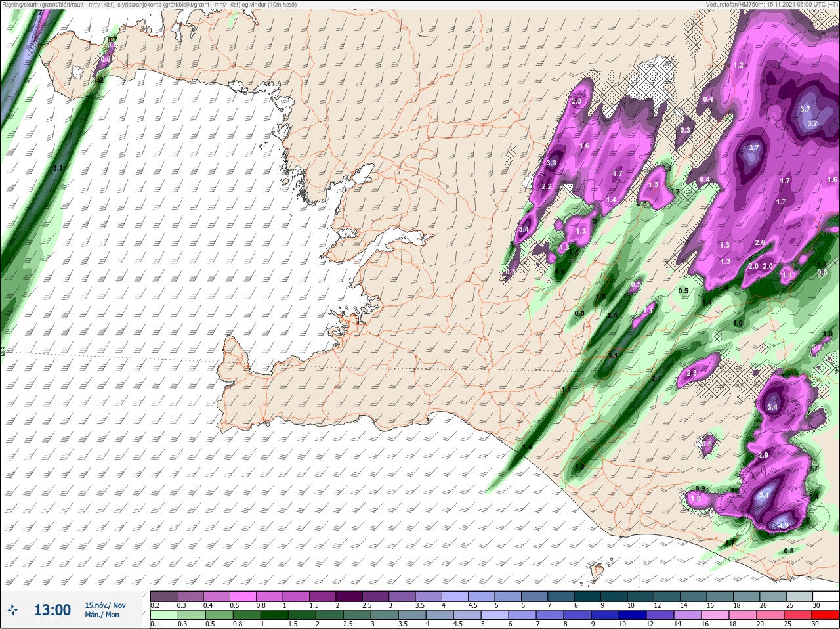Viewport: 840px width, 629px height.
Task: Click the 0.9 value near the southeast snow area
Action: coord(700,488)
